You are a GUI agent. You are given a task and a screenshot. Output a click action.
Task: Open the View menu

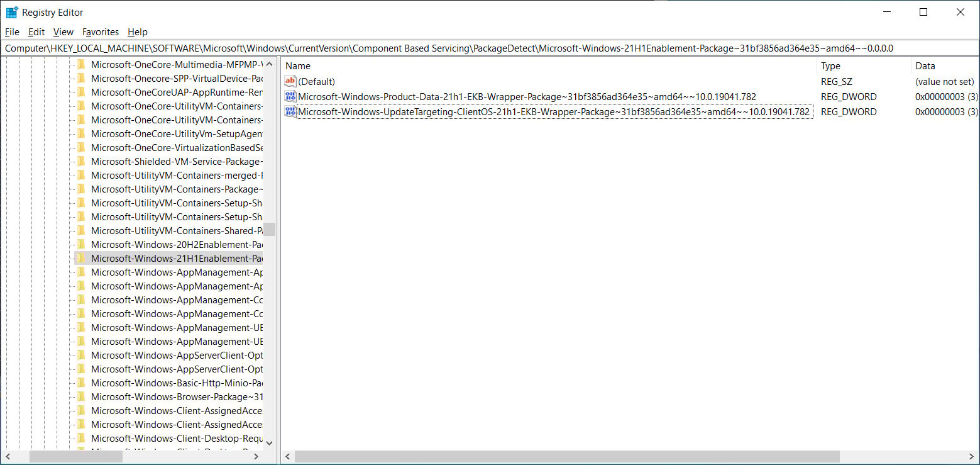click(x=63, y=32)
